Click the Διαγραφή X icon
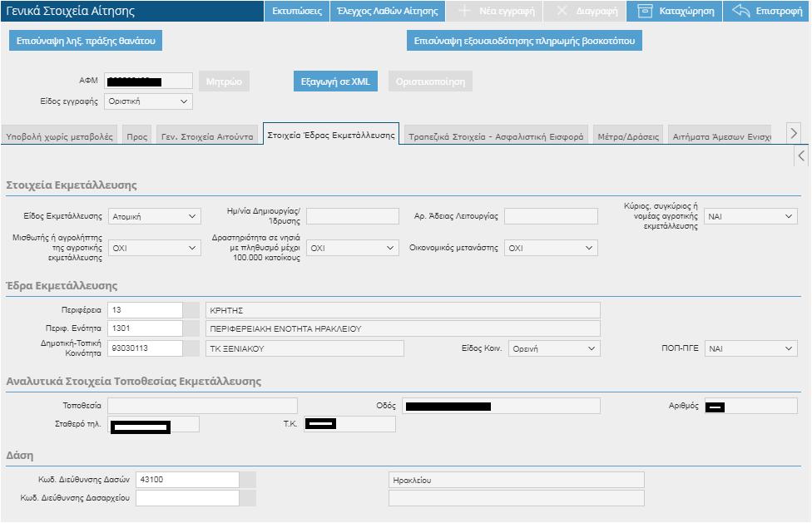Viewport: 812px width, 523px height. tap(562, 11)
